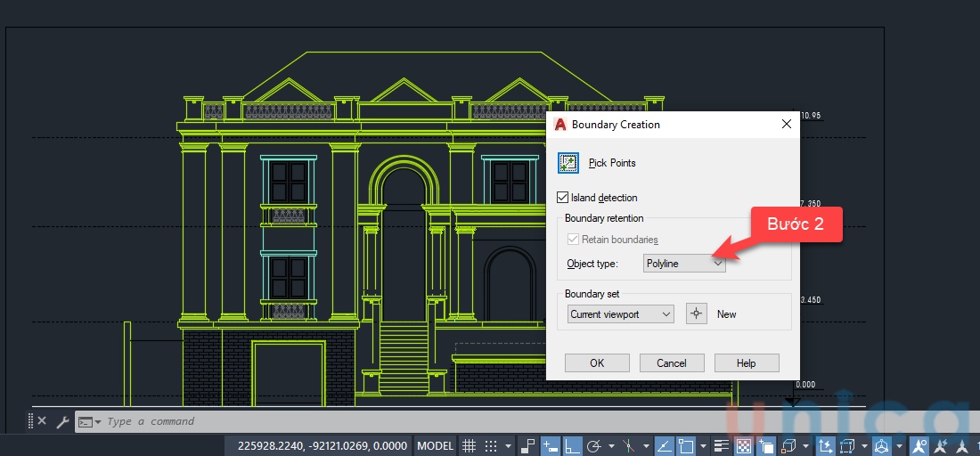
Task: Click the Cancel button in the dialog
Action: 672,363
